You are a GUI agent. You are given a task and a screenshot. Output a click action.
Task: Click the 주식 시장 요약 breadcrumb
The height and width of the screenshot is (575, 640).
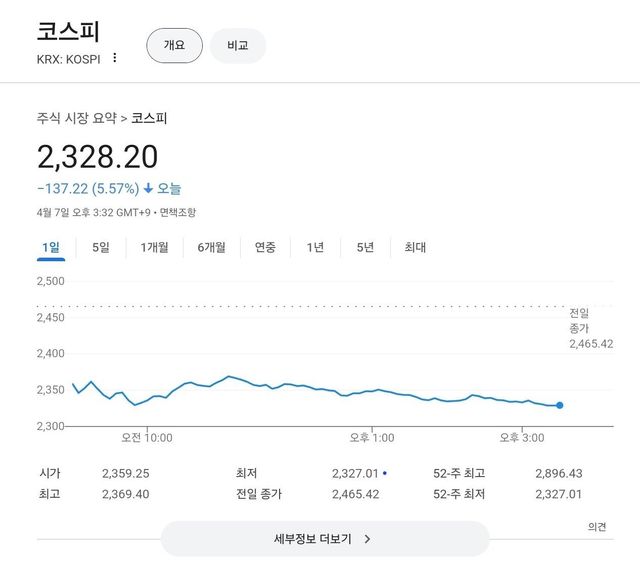point(77,118)
